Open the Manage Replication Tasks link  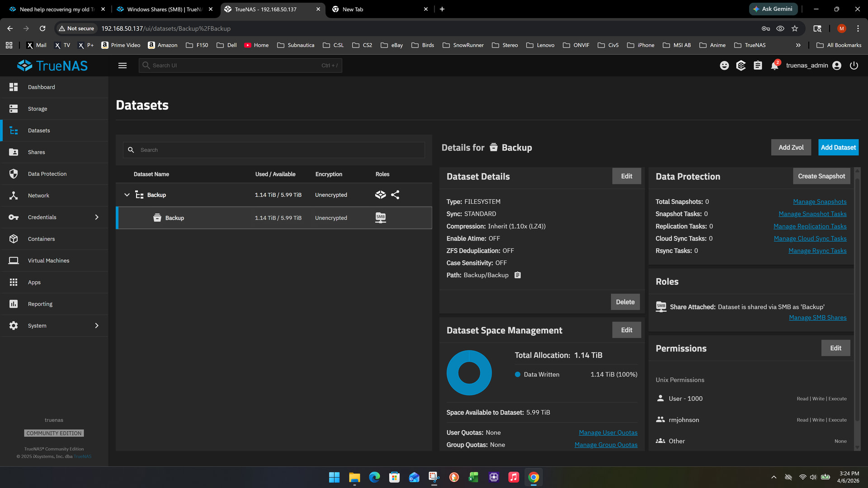[810, 226]
